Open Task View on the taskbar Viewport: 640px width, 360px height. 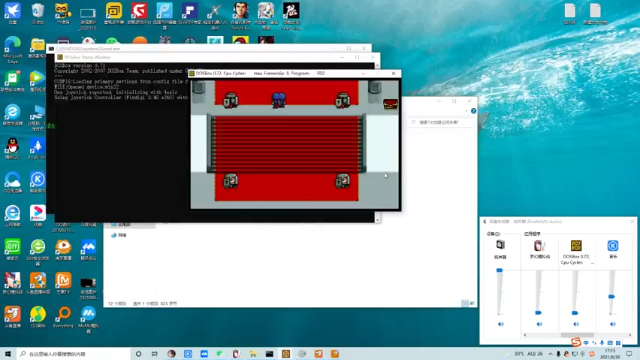click(x=155, y=354)
